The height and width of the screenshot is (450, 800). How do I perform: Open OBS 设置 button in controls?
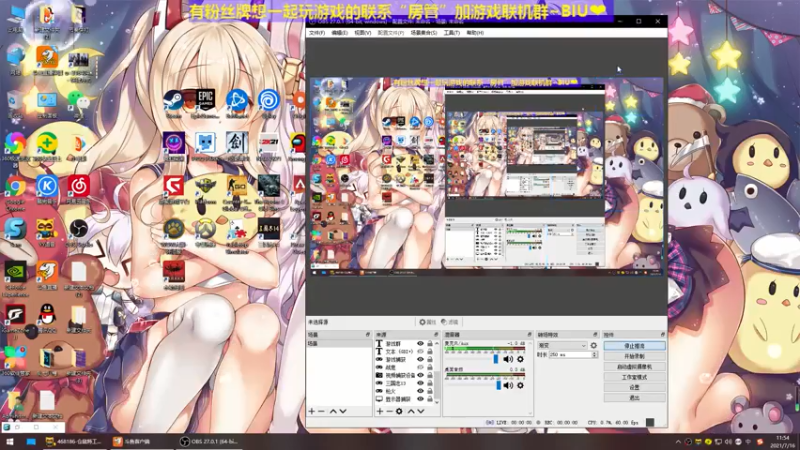point(635,387)
